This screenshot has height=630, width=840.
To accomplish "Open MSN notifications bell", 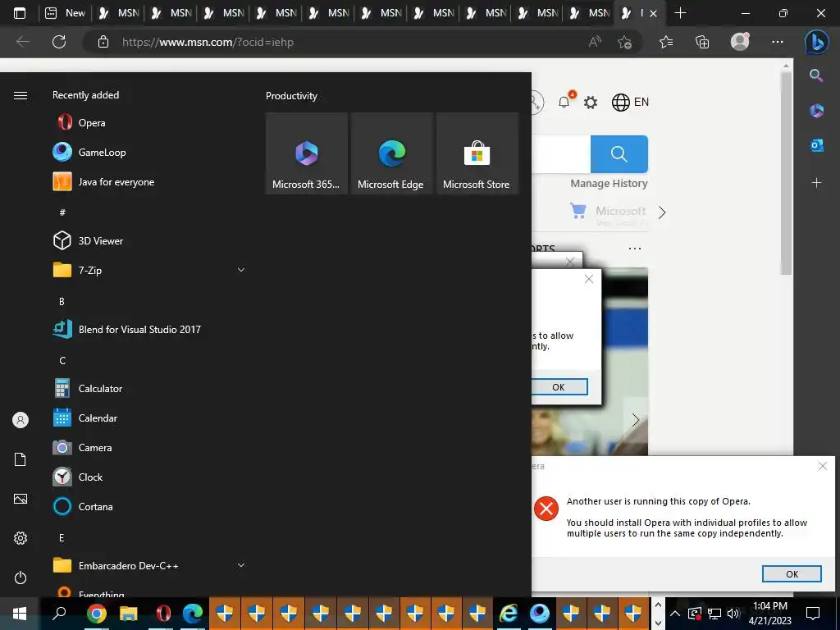I will point(564,101).
